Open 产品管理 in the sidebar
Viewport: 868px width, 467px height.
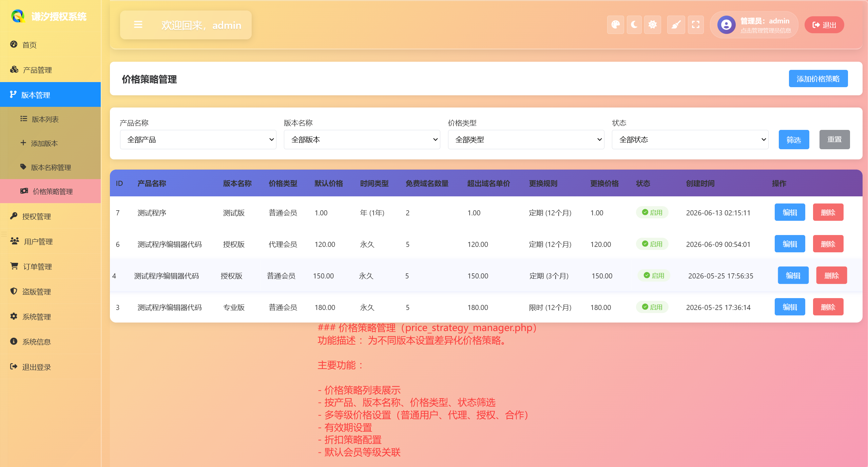(50, 70)
